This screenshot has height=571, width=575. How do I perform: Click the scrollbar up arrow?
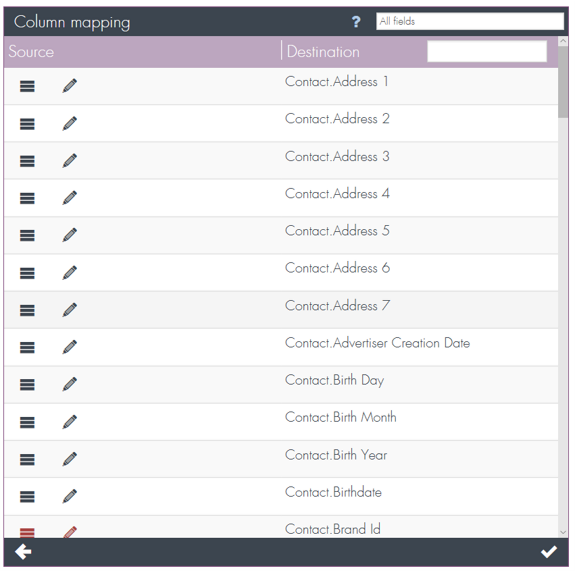563,41
